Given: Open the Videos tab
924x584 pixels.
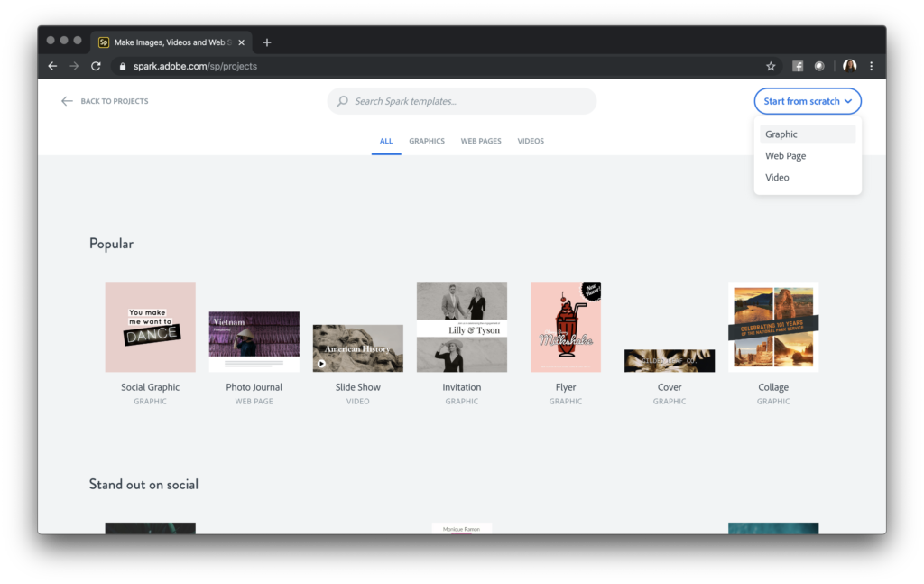Looking at the screenshot, I should pyautogui.click(x=531, y=142).
